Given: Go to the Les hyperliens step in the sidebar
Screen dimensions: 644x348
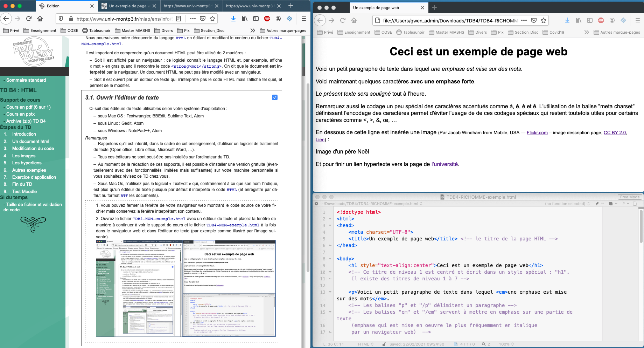Looking at the screenshot, I should 27,163.
